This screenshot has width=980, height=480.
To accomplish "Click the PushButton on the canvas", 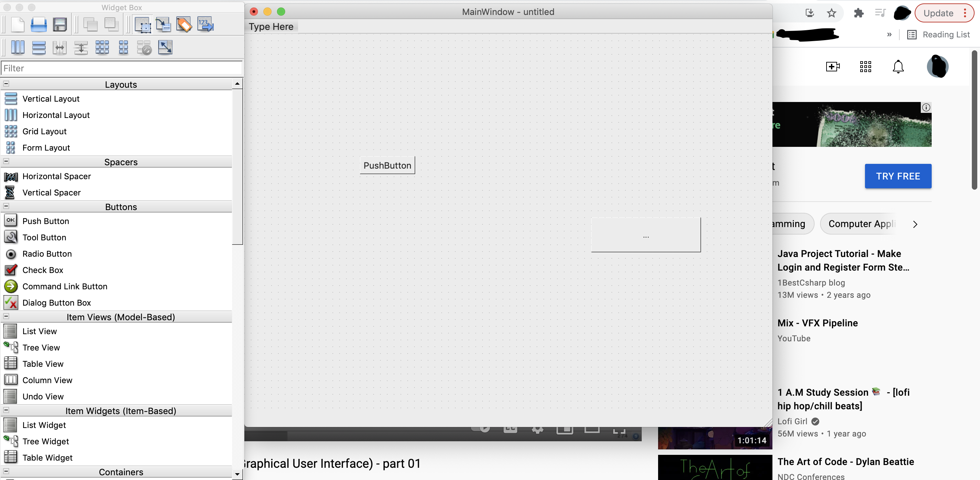I will (x=387, y=165).
